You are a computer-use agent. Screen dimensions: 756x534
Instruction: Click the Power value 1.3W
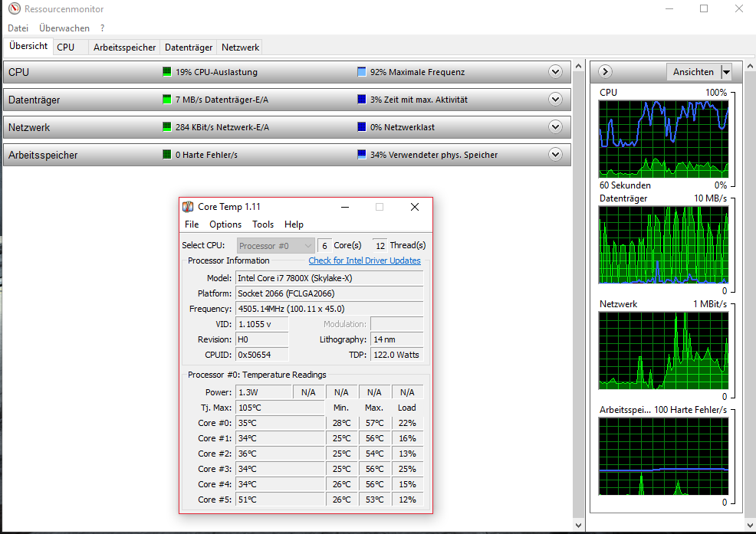click(264, 392)
